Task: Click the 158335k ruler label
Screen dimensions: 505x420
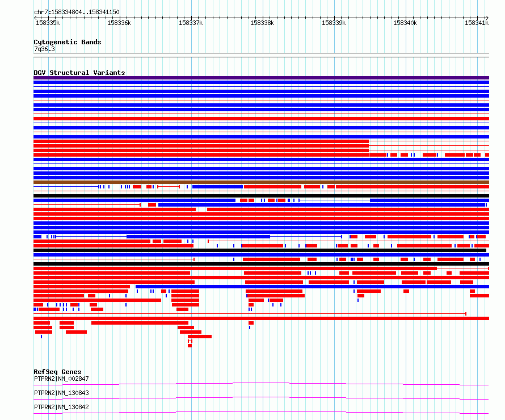Action: (x=48, y=23)
